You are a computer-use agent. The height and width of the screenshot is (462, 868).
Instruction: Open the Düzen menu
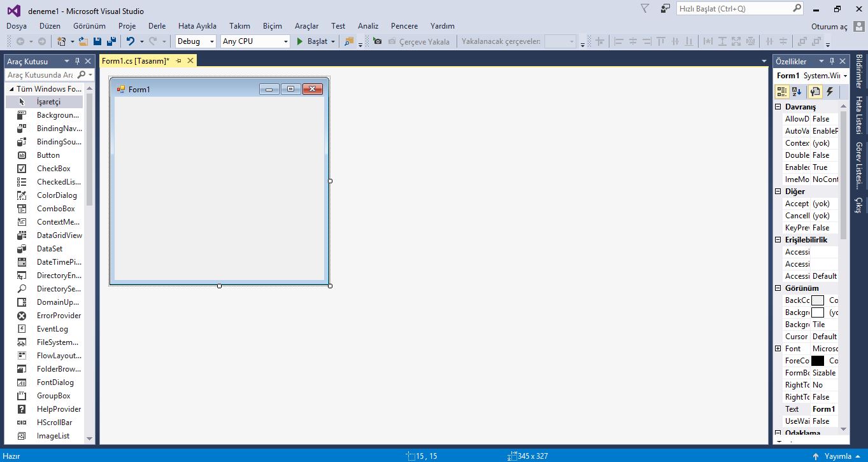tap(50, 26)
